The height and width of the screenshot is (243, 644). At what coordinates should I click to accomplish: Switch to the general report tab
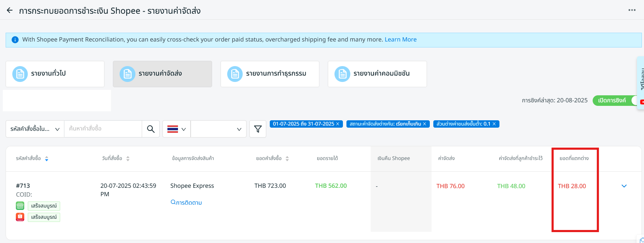pyautogui.click(x=55, y=74)
